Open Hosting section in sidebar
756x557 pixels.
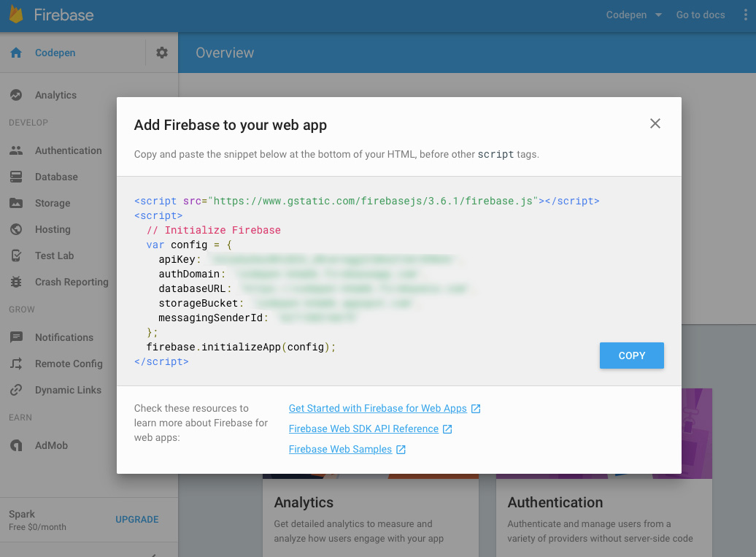53,229
